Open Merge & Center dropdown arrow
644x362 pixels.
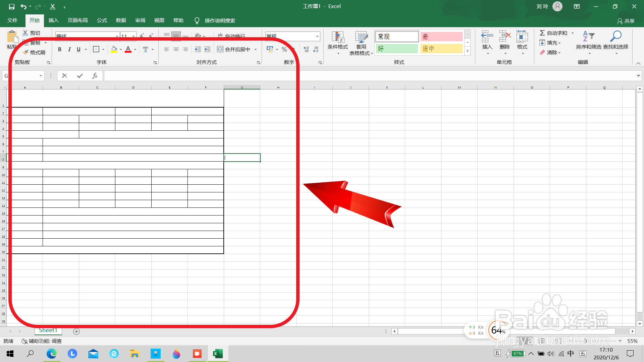(x=256, y=50)
